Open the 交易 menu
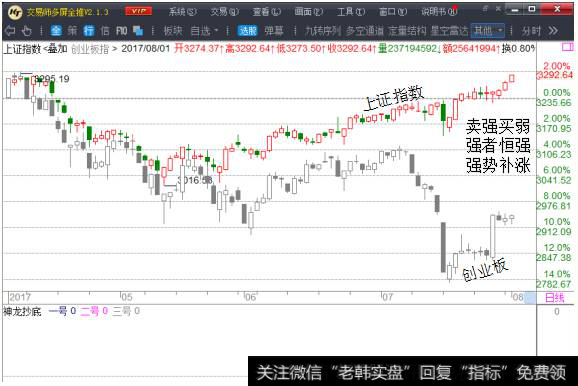The image size is (578, 386). coord(225,12)
